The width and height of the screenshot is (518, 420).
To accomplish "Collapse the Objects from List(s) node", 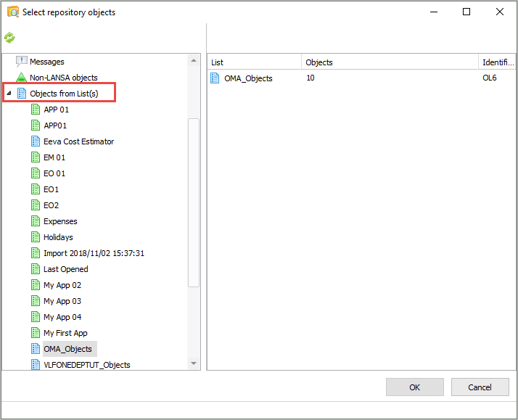I will [9, 94].
